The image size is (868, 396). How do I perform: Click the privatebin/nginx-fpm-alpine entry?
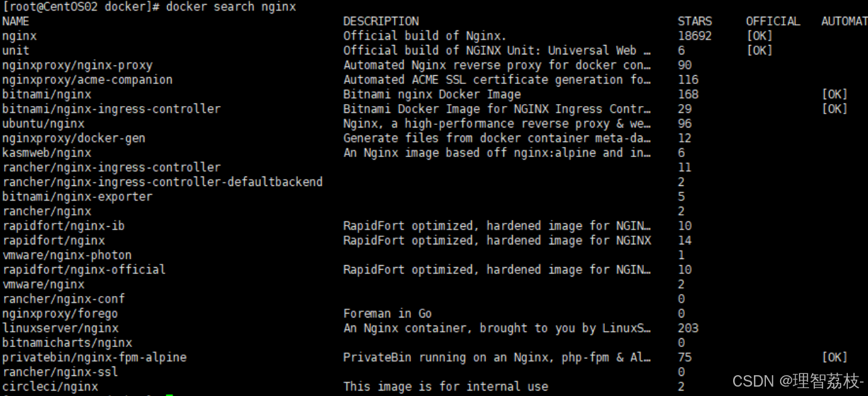pos(95,357)
